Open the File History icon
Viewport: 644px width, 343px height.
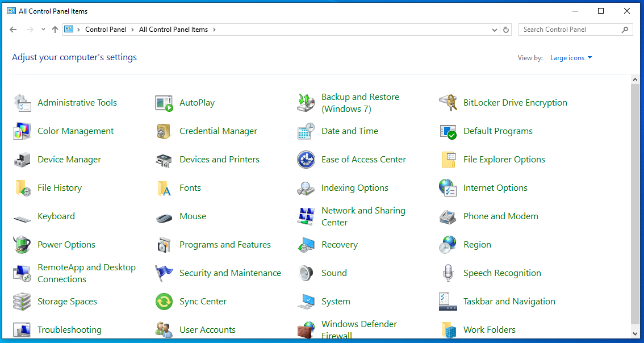pyautogui.click(x=22, y=188)
